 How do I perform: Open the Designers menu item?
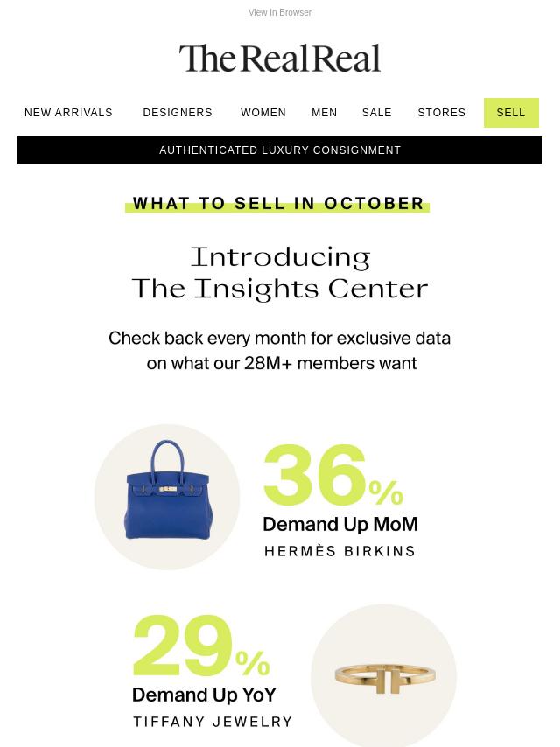pyautogui.click(x=178, y=113)
